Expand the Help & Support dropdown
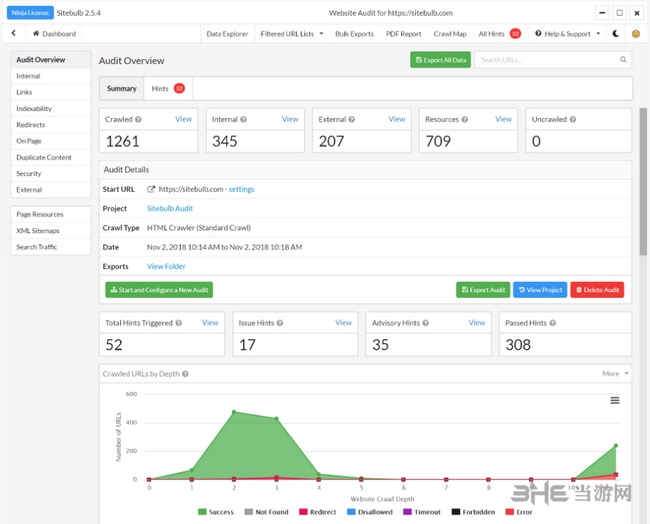Screen dimensions: 650x524 coord(568,34)
